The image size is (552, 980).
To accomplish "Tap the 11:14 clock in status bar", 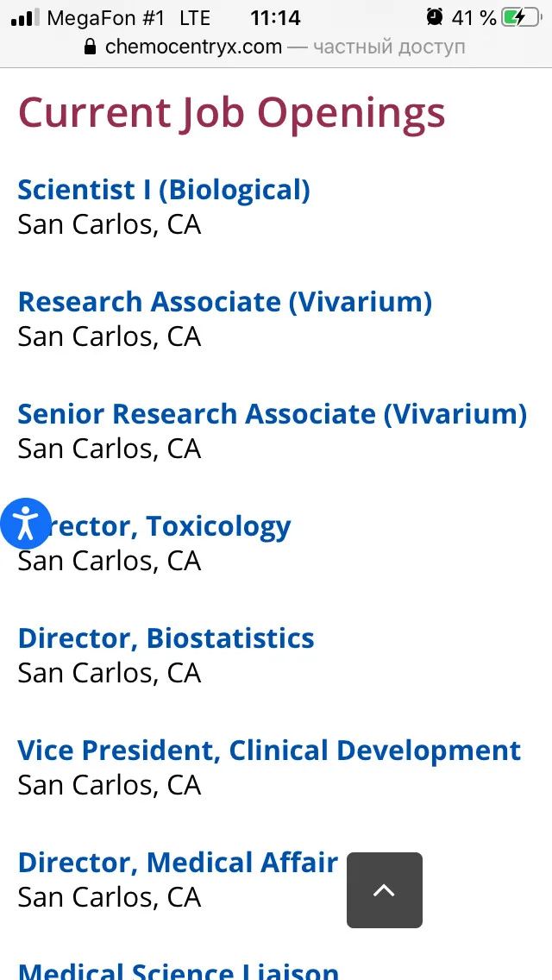I will coord(276,17).
